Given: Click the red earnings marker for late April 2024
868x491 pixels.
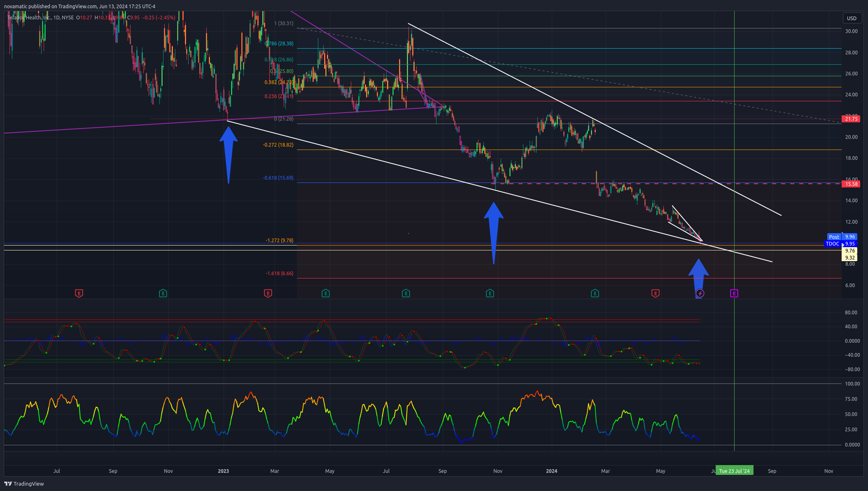Looking at the screenshot, I should [x=656, y=293].
